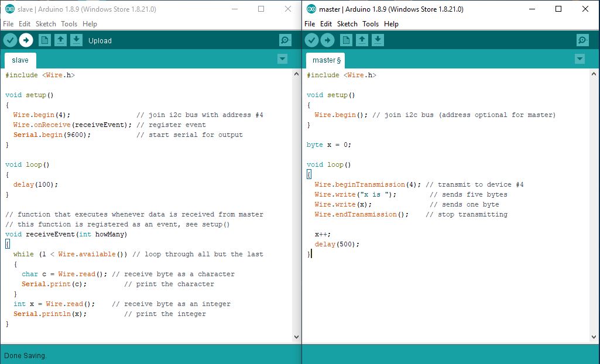Image resolution: width=600 pixels, height=364 pixels.
Task: Click 'delay(100);' in slave code
Action: (36, 184)
